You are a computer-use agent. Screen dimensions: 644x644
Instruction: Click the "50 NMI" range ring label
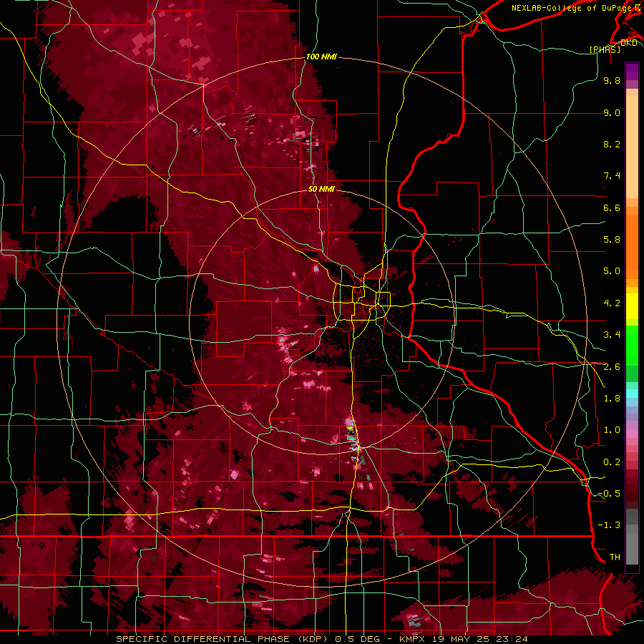pyautogui.click(x=321, y=189)
